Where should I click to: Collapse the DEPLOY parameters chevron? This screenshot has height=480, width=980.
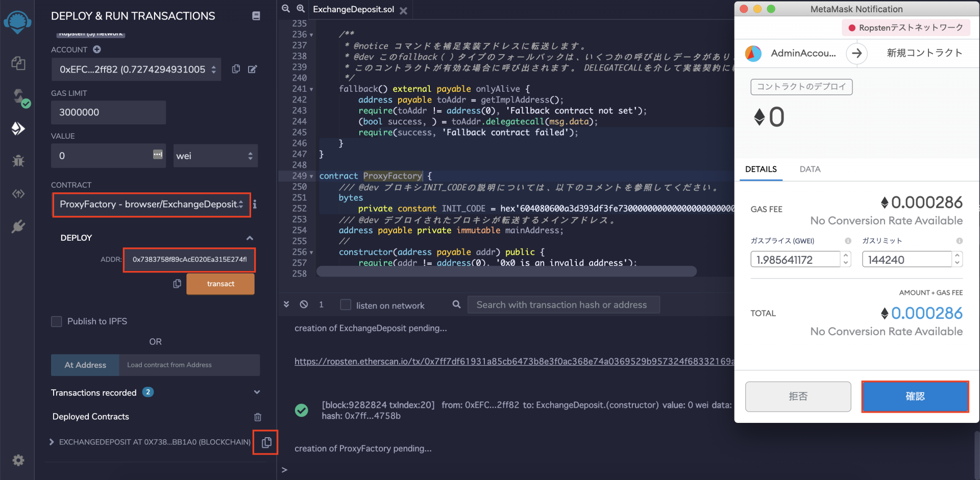point(250,238)
